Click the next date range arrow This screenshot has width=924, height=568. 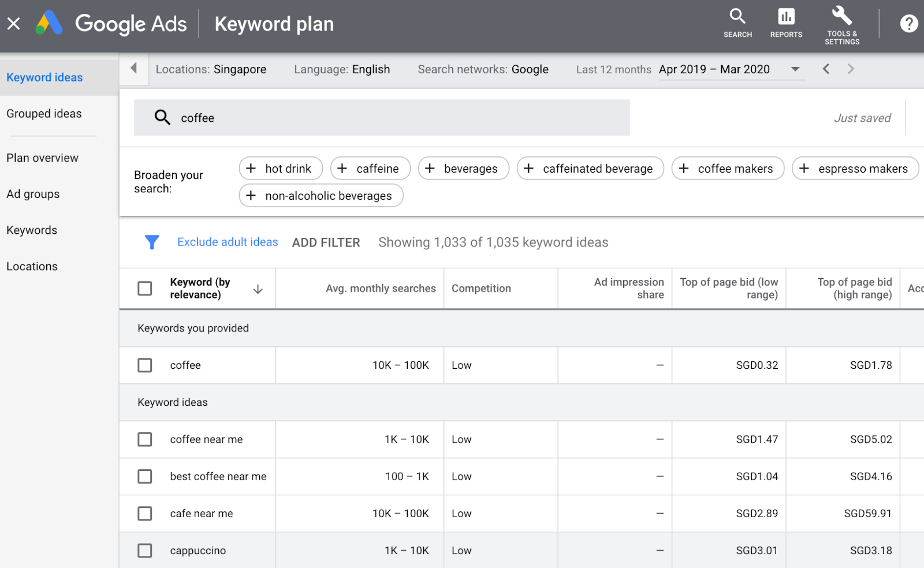pos(850,69)
